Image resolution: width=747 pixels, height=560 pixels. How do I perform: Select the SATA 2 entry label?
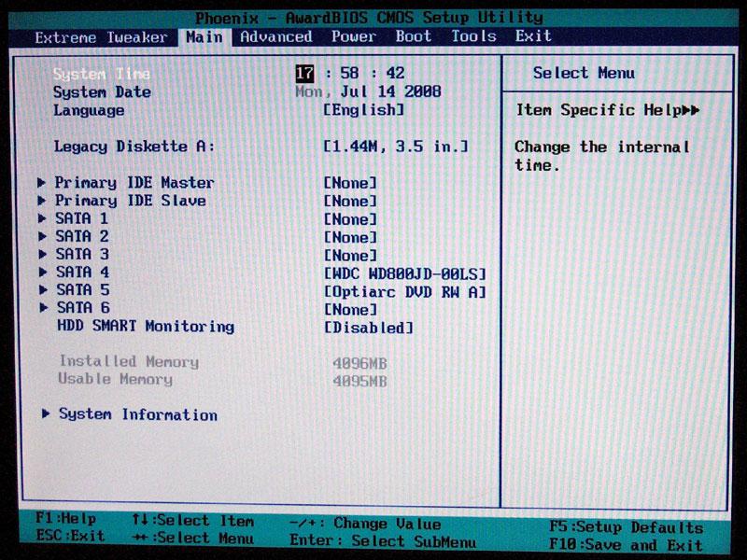coord(82,236)
